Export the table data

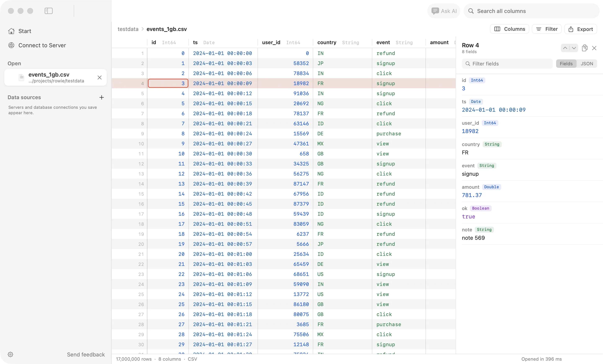[580, 29]
